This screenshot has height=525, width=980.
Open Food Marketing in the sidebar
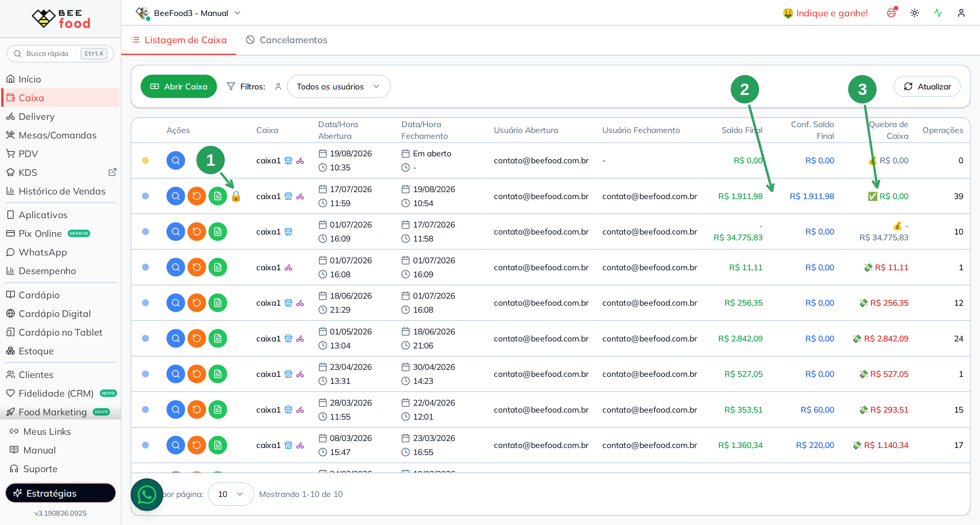tap(60, 412)
